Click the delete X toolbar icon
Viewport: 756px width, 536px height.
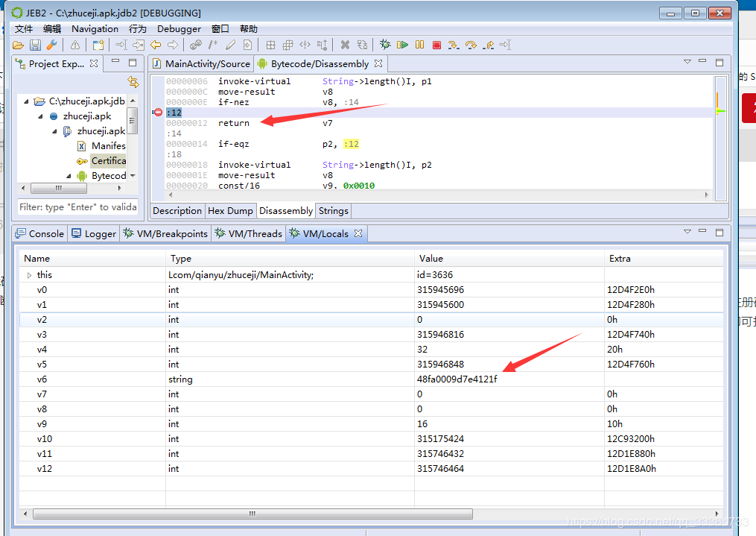click(x=345, y=45)
